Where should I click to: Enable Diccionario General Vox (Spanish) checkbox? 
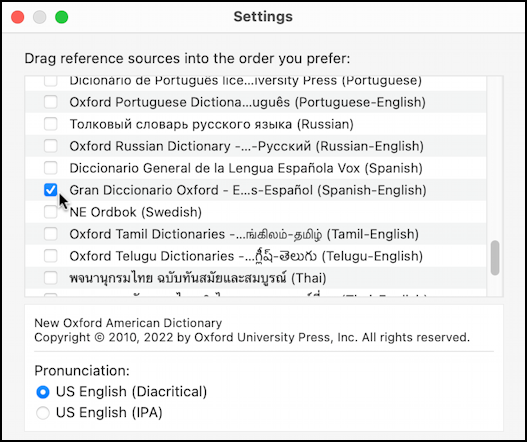point(50,168)
